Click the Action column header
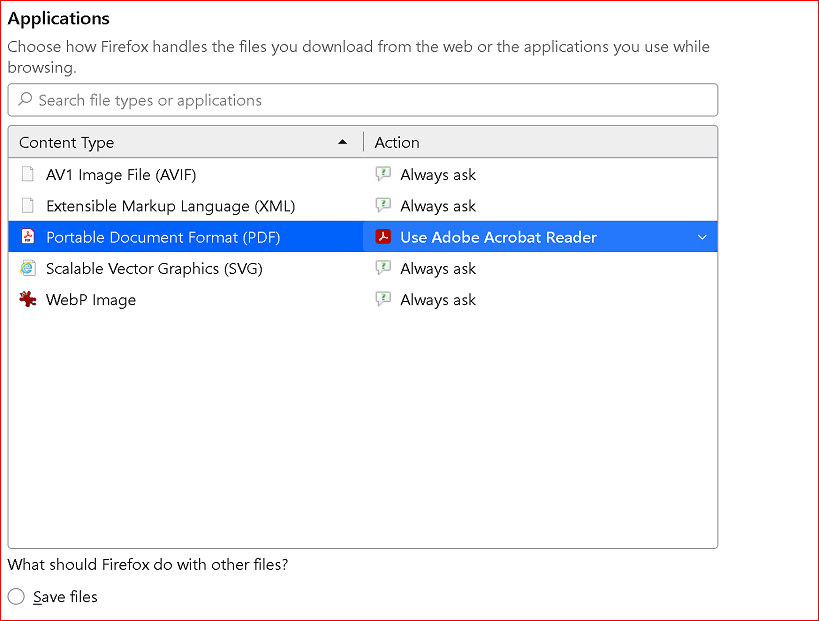819x621 pixels. click(541, 142)
